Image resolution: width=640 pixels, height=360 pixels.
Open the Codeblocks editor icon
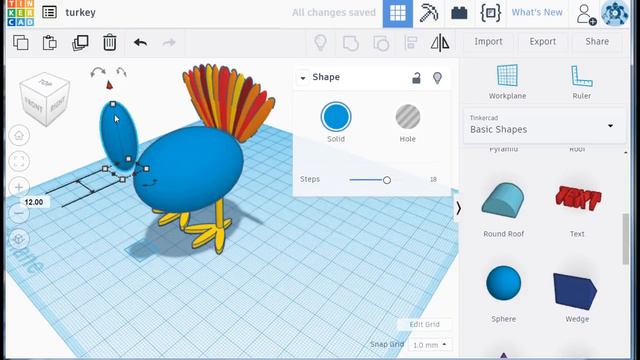pos(490,13)
